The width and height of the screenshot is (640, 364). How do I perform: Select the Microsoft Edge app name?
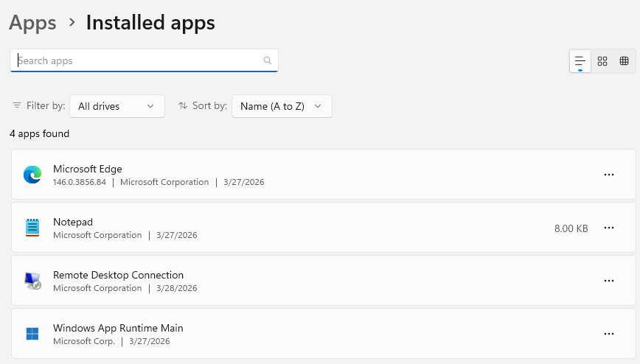click(x=87, y=169)
